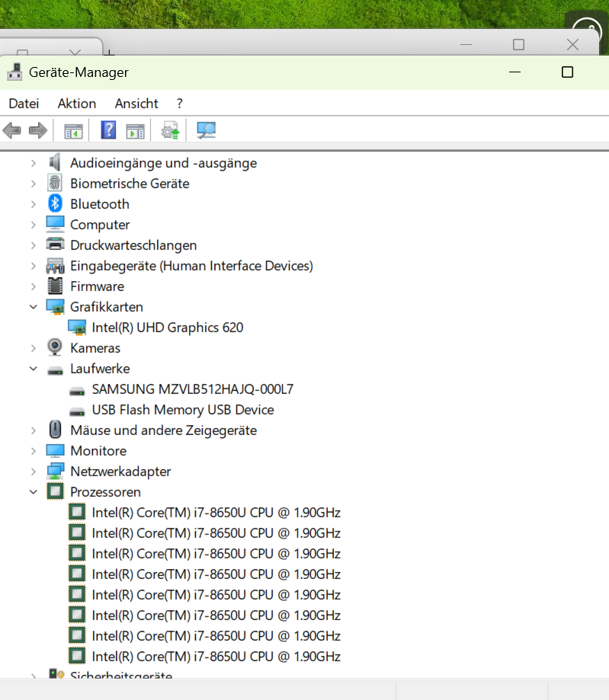Click the forward arrow toolbar icon
The image size is (609, 700).
pos(38,131)
